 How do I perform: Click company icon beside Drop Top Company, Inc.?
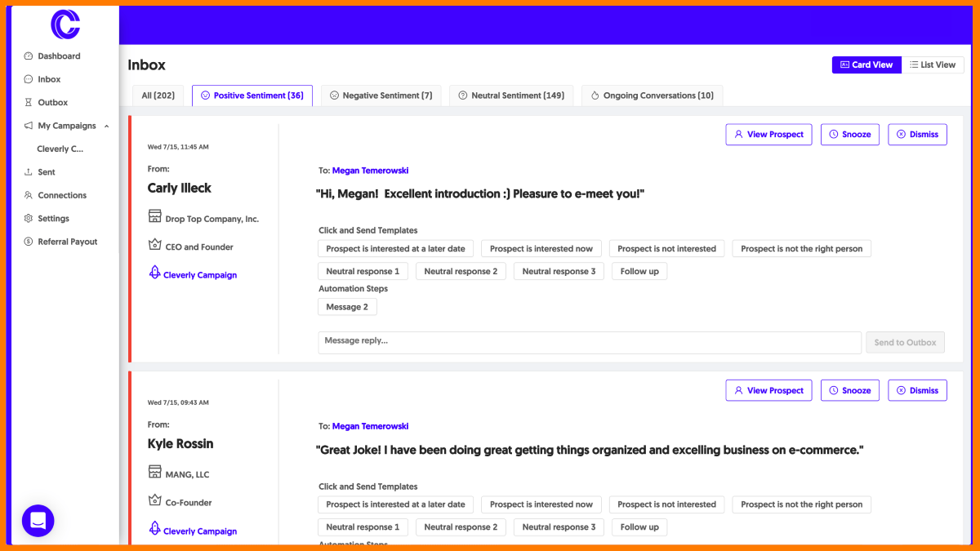pos(155,216)
